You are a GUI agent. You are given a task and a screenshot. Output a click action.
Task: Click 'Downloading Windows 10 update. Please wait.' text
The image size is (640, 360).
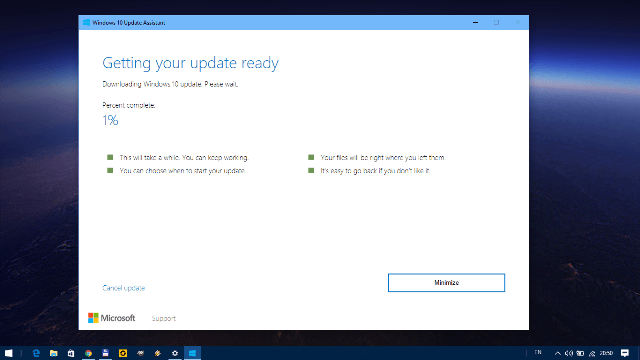(x=170, y=84)
